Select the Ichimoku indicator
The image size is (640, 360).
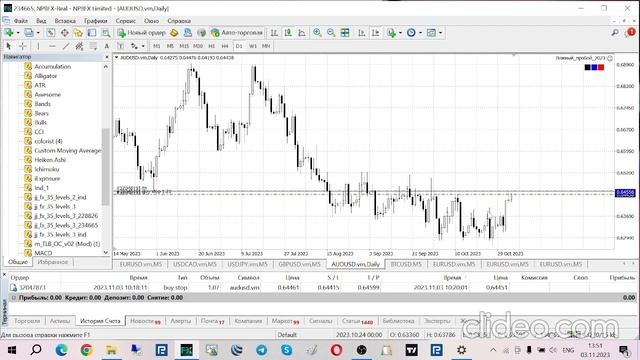click(x=47, y=169)
